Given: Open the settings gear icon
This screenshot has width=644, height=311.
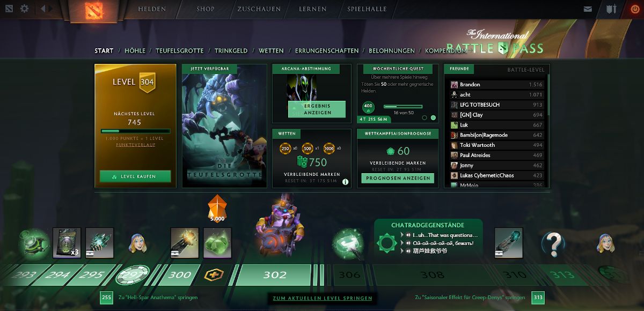Looking at the screenshot, I should [24, 9].
